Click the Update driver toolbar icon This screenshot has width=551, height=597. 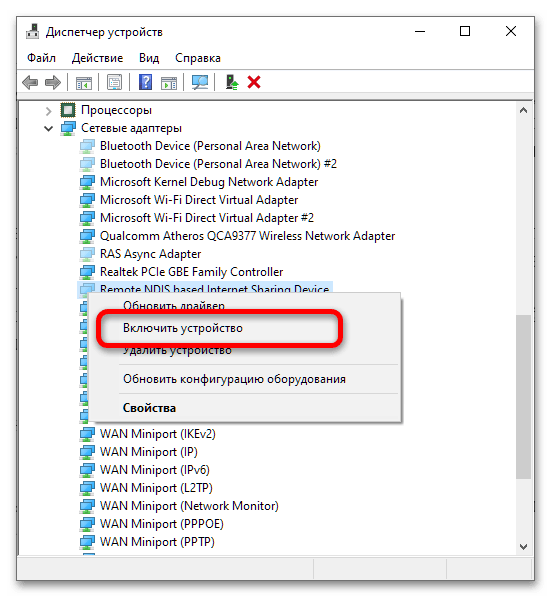232,82
